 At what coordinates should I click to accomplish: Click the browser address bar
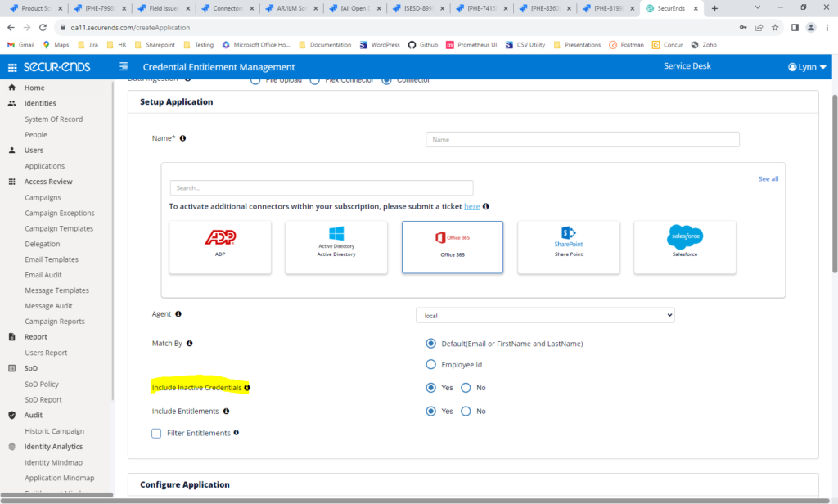point(395,28)
